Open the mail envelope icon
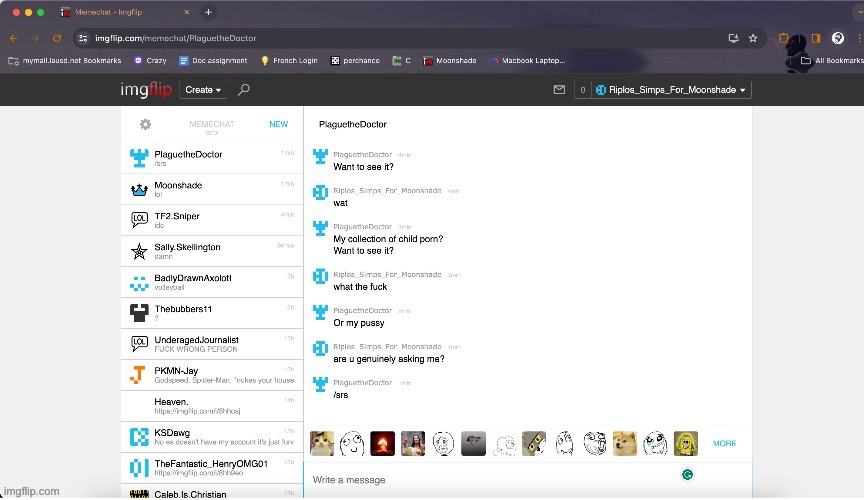This screenshot has height=500, width=864. [x=559, y=90]
